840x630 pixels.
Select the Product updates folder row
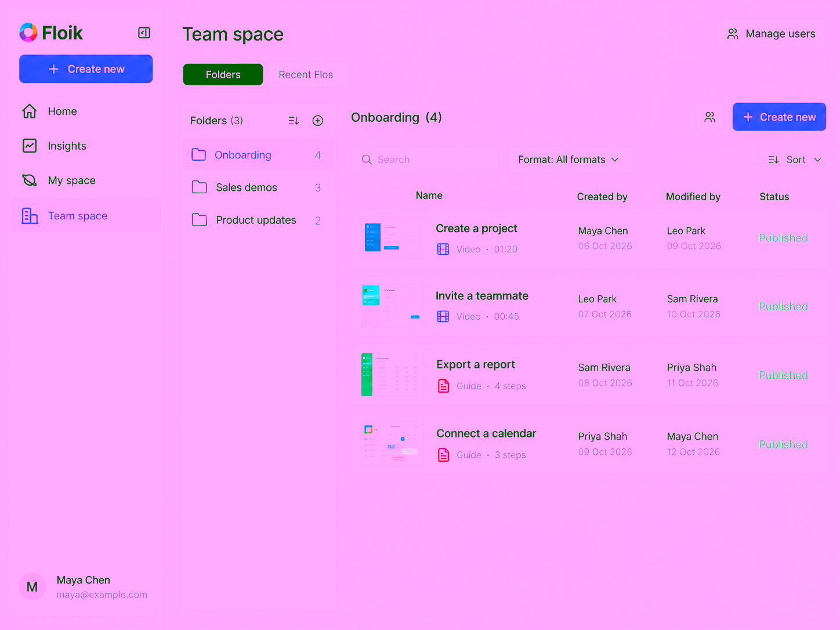coord(258,220)
